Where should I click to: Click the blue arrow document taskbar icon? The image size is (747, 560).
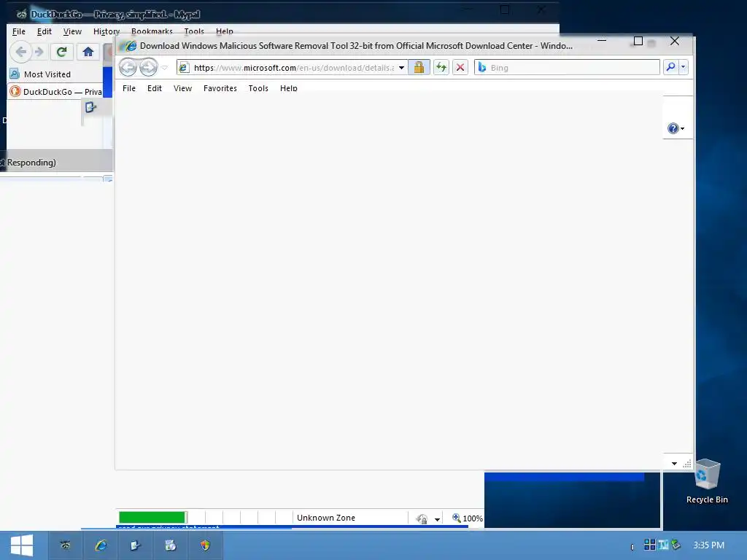135,545
